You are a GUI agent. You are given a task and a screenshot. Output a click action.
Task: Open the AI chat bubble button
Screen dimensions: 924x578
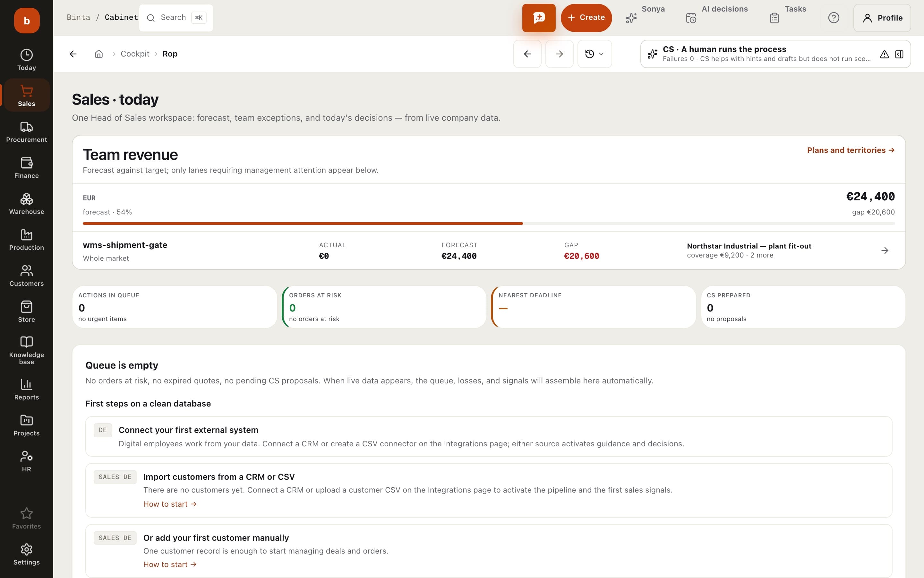[539, 18]
